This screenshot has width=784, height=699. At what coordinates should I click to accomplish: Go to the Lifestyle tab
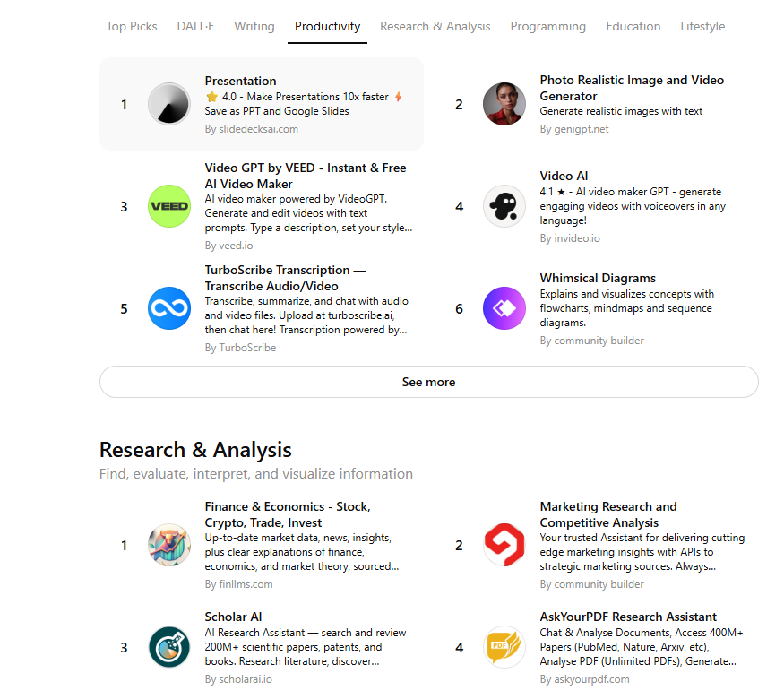coord(702,27)
